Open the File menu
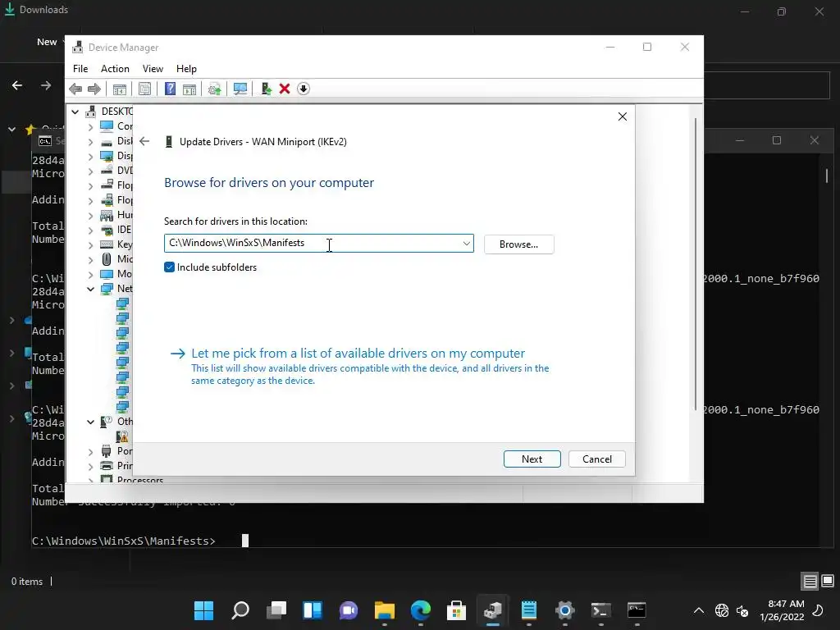Viewport: 840px width, 630px height. pyautogui.click(x=80, y=69)
